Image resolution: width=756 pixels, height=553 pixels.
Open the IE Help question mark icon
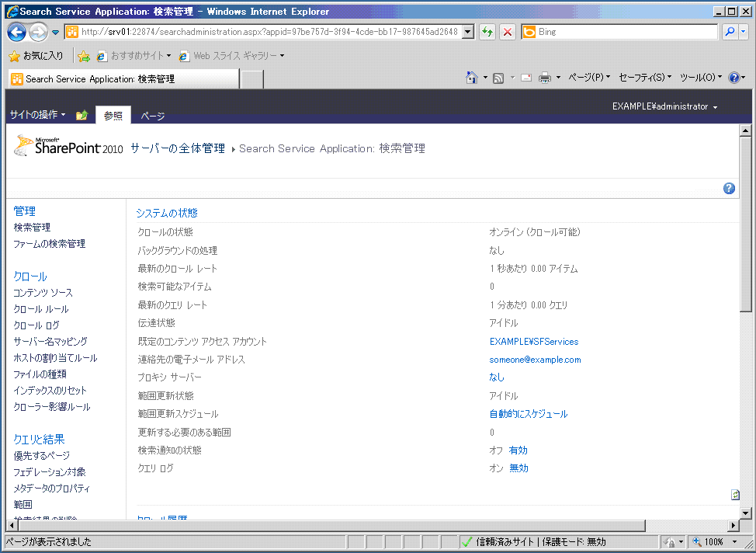click(x=733, y=77)
